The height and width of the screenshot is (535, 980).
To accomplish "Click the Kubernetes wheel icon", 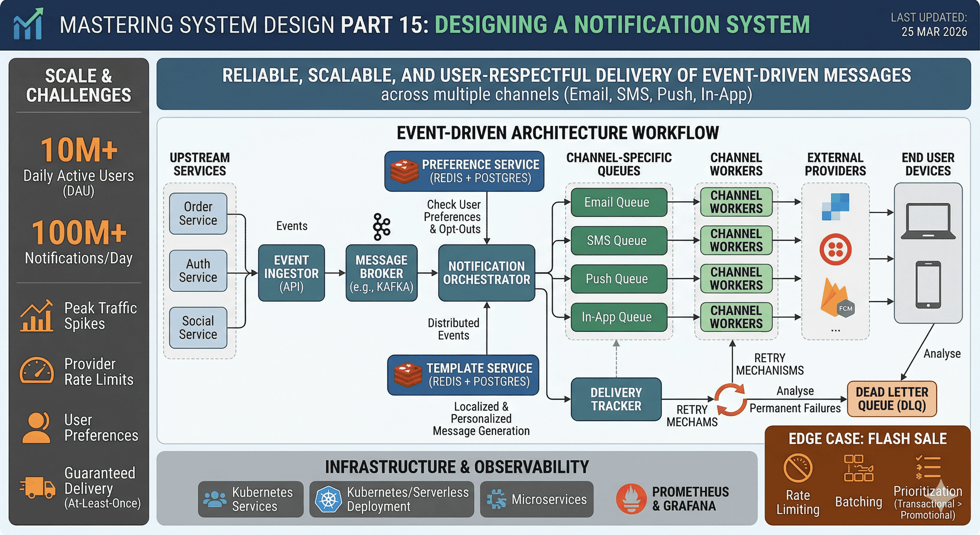I will coord(328,499).
